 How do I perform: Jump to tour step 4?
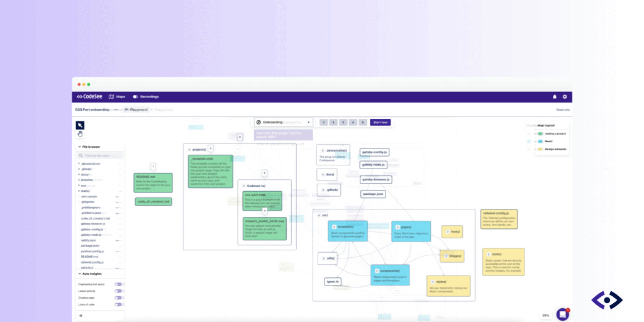coord(353,123)
